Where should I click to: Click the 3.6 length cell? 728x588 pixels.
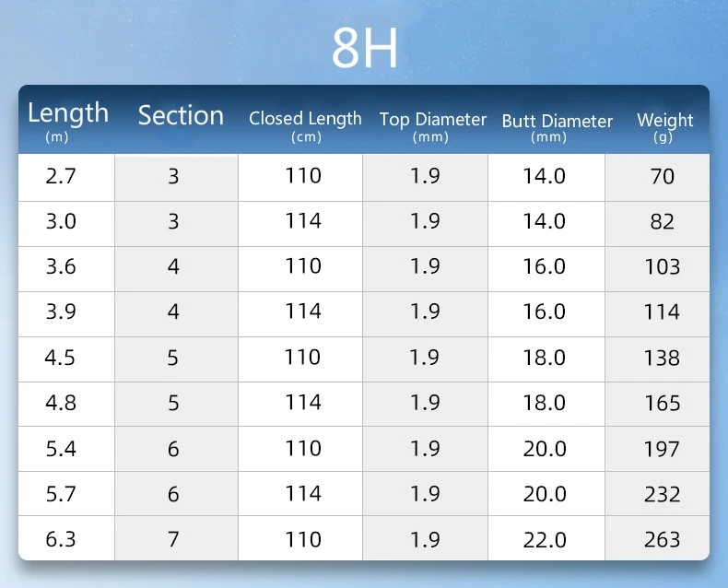pyautogui.click(x=61, y=266)
